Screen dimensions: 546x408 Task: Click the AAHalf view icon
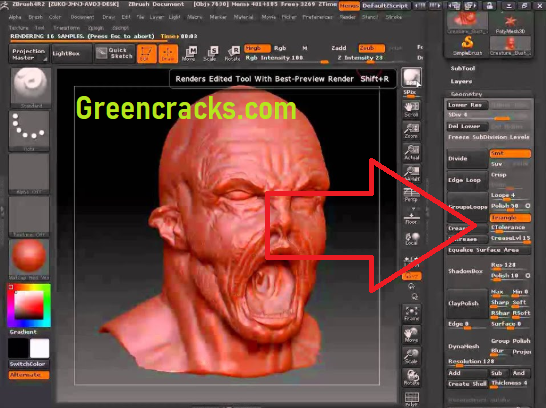(411, 173)
